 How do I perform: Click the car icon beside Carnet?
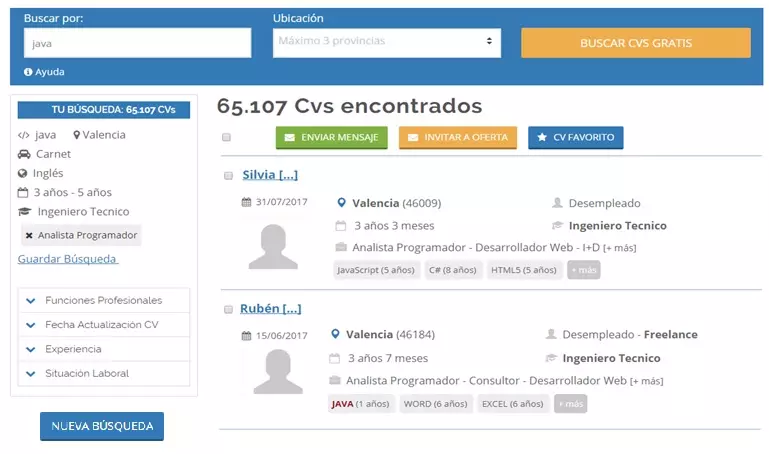pyautogui.click(x=24, y=154)
